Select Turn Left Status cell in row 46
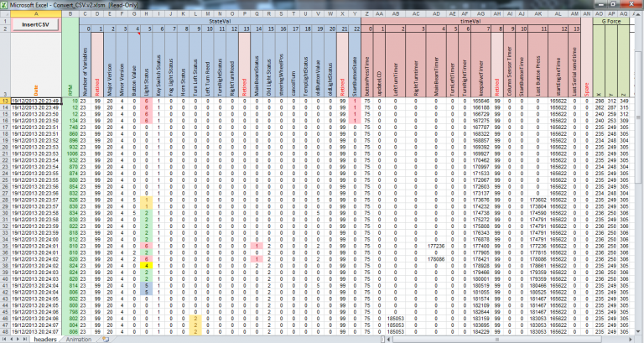The height and width of the screenshot is (343, 644). tap(195, 319)
